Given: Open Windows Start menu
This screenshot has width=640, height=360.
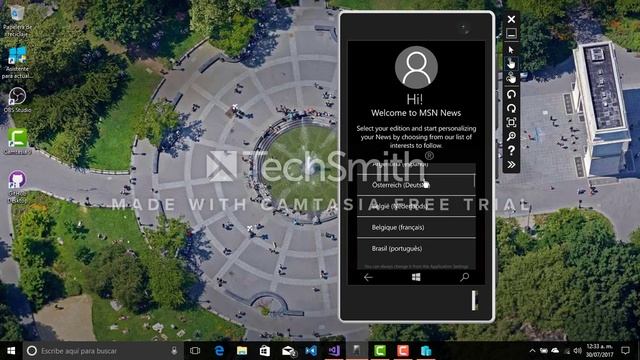Looking at the screenshot, I should 11,351.
